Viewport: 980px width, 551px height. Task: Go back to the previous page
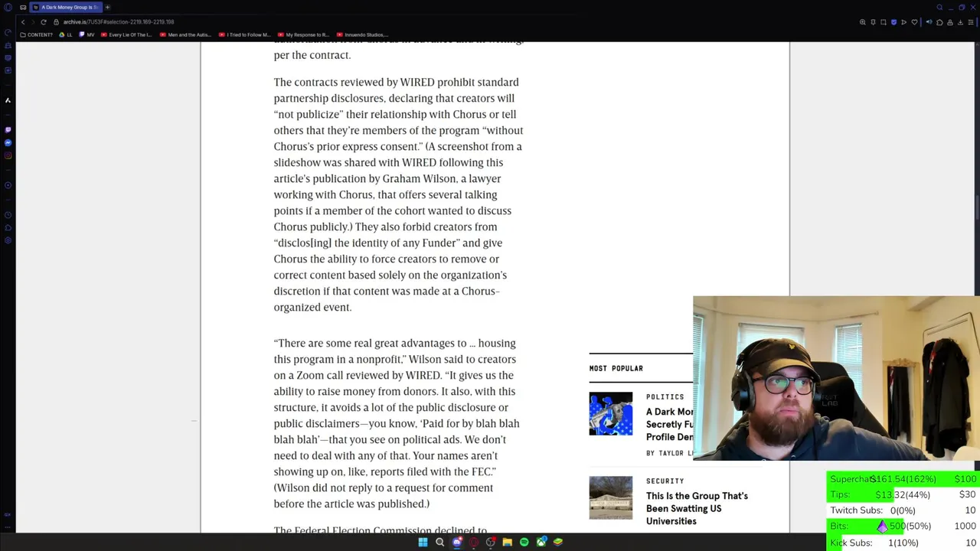pos(23,22)
